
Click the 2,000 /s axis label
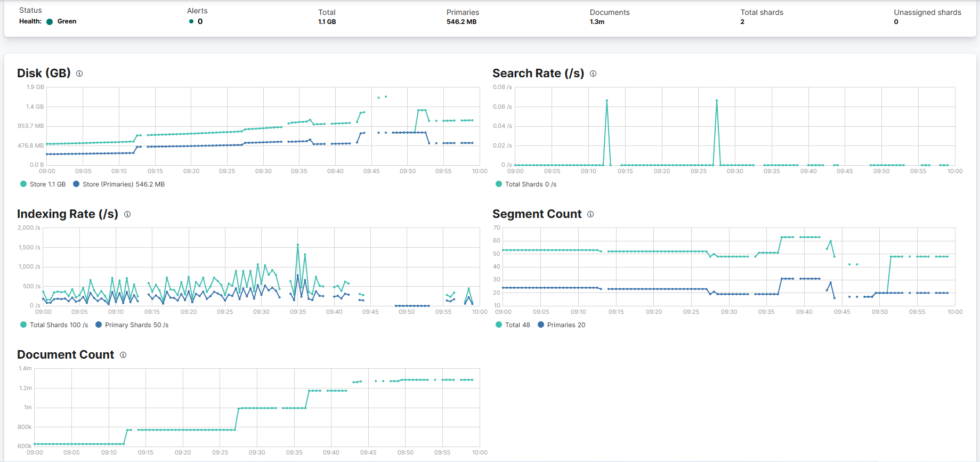pos(29,228)
